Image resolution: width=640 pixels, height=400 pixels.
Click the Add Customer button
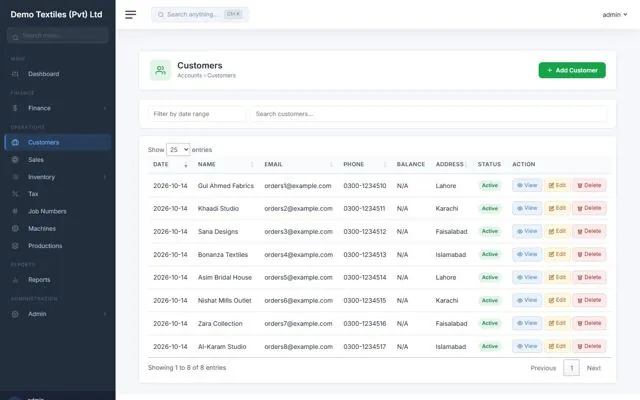572,70
